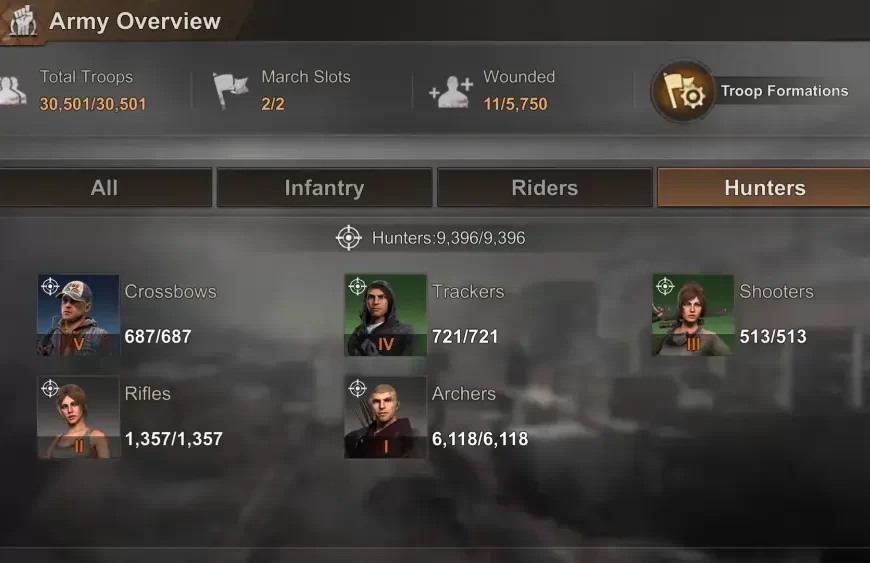Open Troop Formations flag gear icon
The image size is (870, 563).
pos(683,91)
